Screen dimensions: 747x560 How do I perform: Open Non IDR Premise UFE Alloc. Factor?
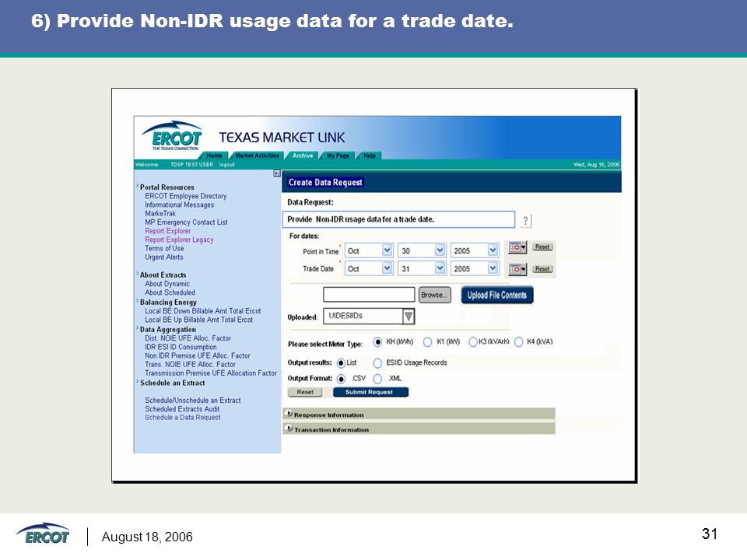point(198,355)
